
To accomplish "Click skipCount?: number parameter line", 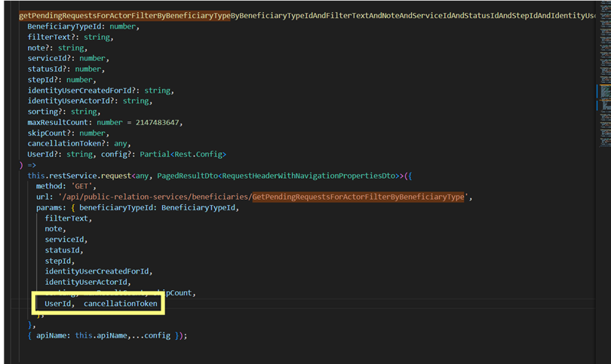I will coord(68,133).
